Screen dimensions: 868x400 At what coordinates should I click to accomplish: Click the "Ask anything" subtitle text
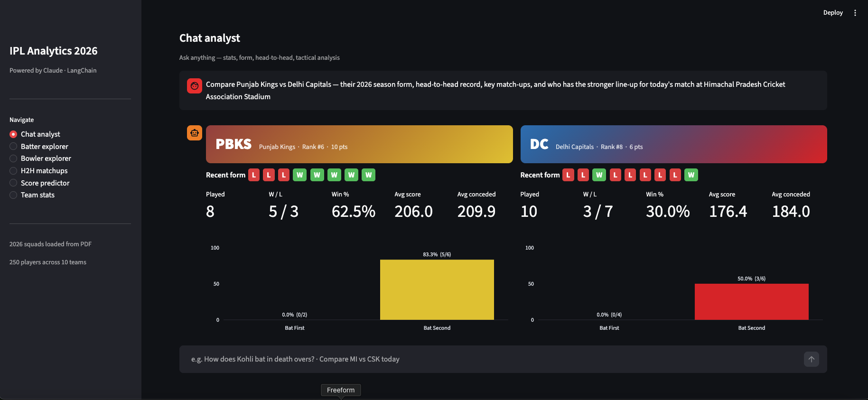tap(260, 58)
